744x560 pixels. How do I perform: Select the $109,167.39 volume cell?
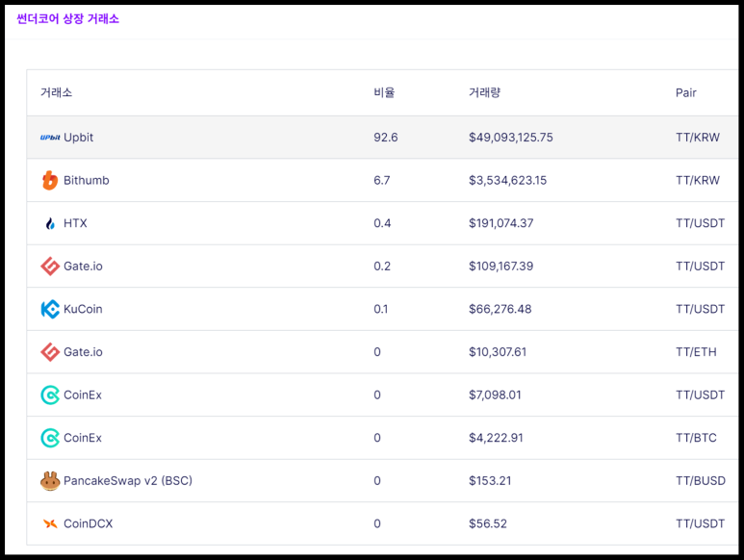tap(501, 266)
